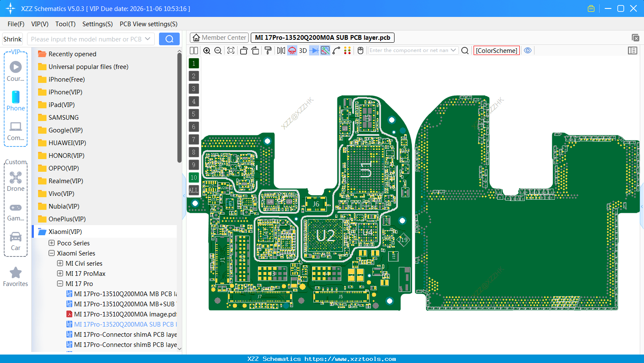Click the mirror flip board icon
This screenshot has height=363, width=644.
pos(281,51)
